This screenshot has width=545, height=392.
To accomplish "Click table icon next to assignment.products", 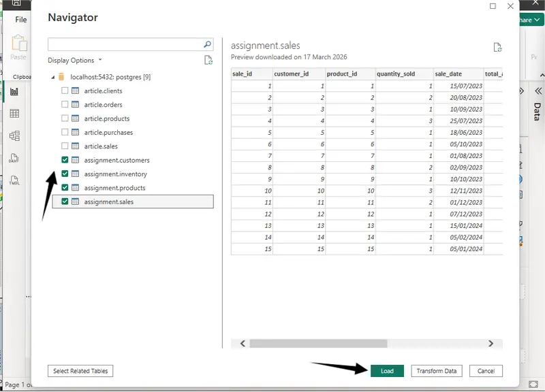I will [75, 188].
